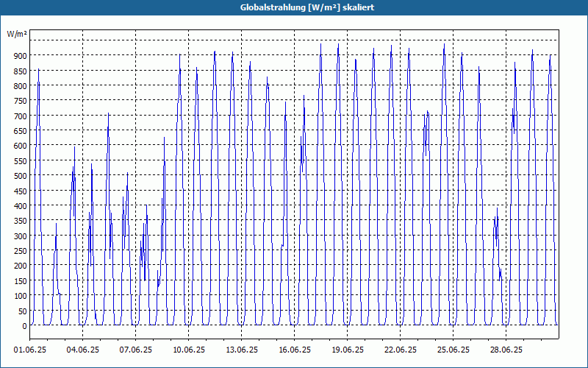Image resolution: width=588 pixels, height=368 pixels.
Task: Click the '50' y-axis value
Action: [23, 311]
